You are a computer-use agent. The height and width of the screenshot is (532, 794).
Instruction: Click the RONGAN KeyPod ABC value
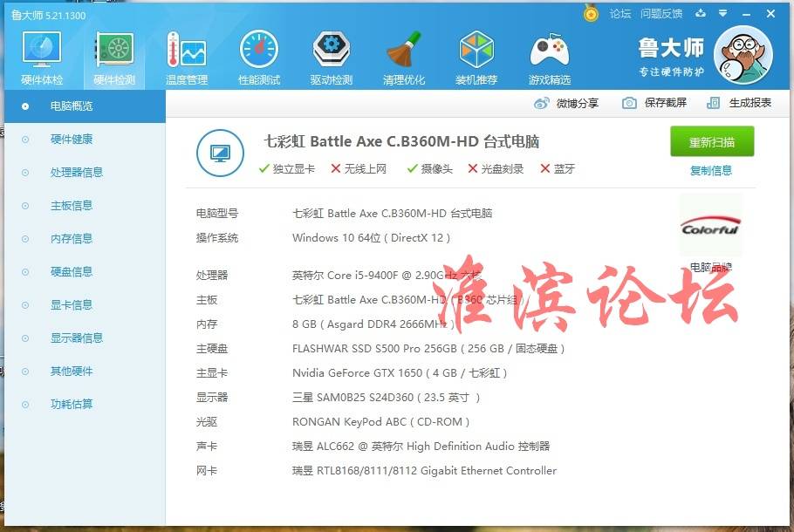(380, 421)
